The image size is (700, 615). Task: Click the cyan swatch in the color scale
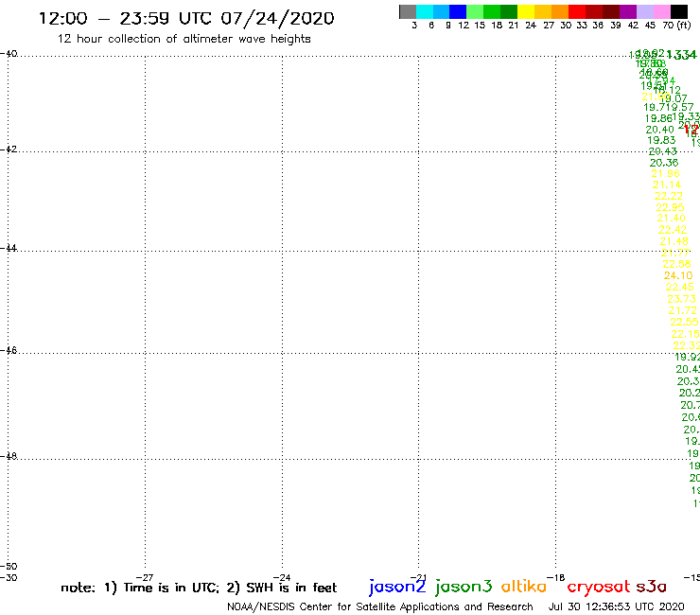(425, 11)
